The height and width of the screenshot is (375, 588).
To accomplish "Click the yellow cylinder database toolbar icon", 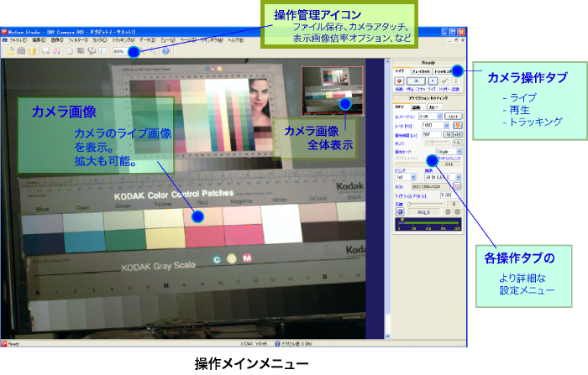I will (32, 51).
